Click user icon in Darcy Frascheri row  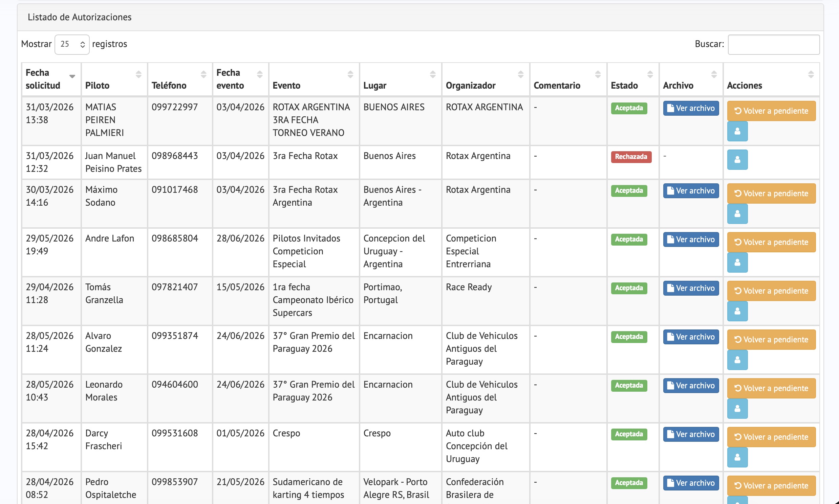tap(737, 457)
